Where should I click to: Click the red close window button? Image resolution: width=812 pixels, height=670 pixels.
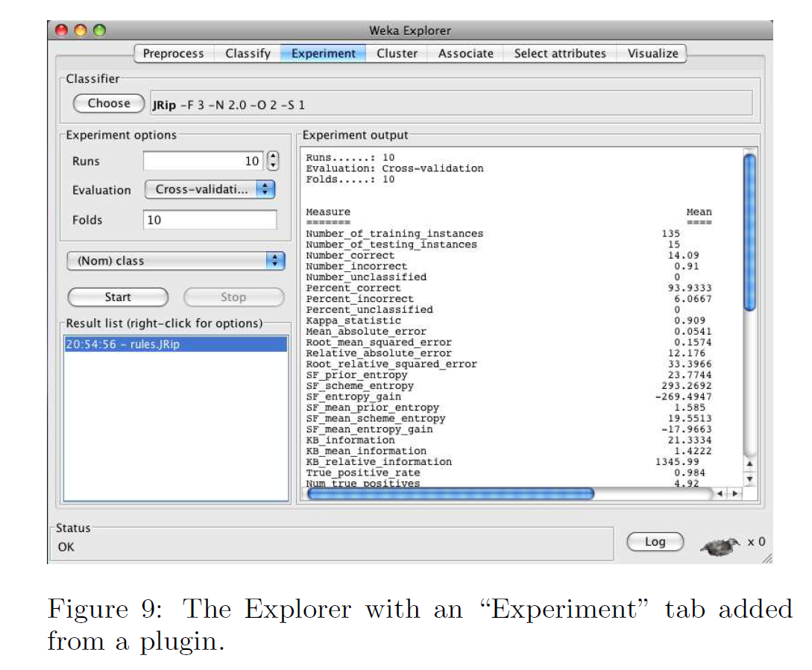click(x=62, y=31)
